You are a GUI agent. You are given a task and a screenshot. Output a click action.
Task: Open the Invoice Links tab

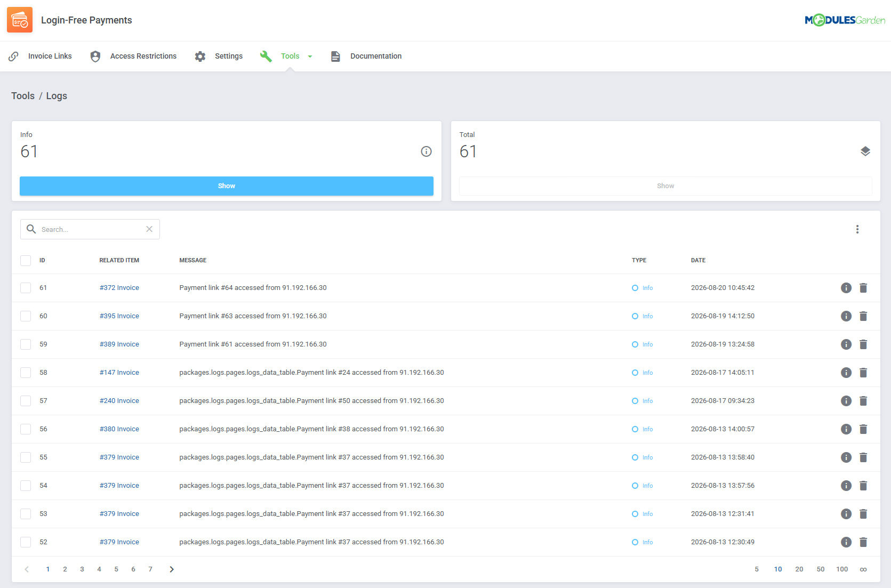[40, 56]
